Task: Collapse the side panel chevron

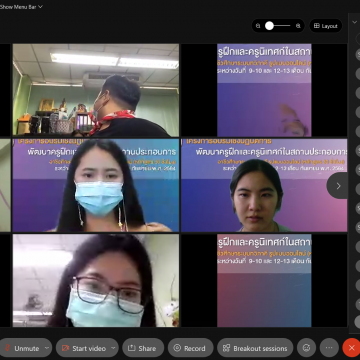Action: [x=354, y=22]
